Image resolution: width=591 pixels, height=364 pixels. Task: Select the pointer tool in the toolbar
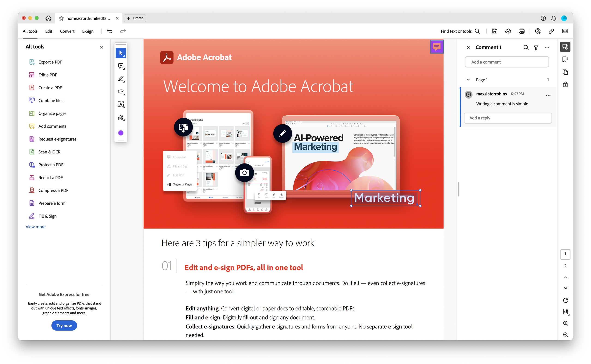(x=121, y=53)
